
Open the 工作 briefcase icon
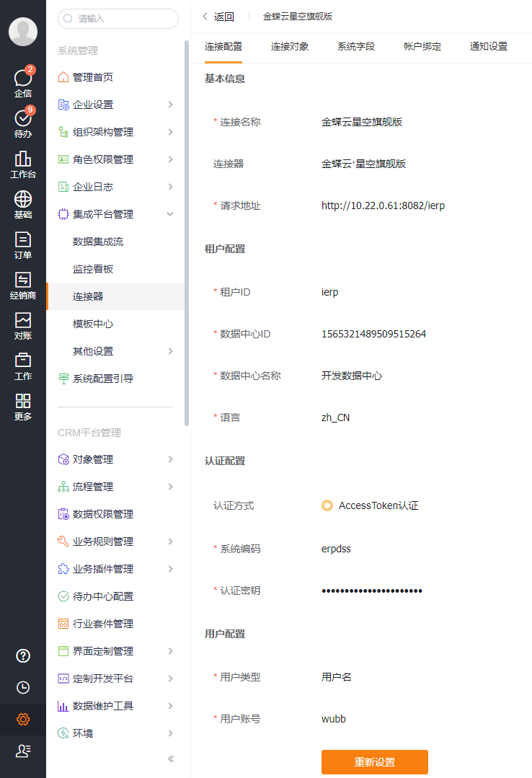coord(23,360)
